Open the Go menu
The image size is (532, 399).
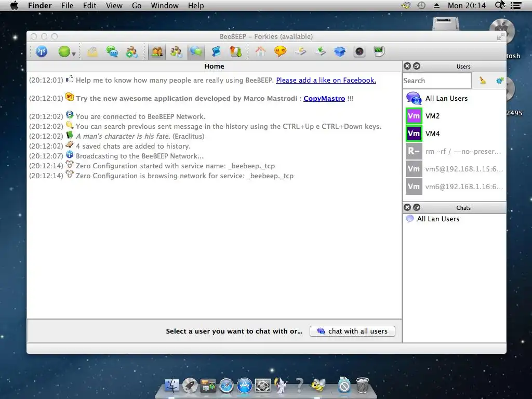(x=137, y=5)
